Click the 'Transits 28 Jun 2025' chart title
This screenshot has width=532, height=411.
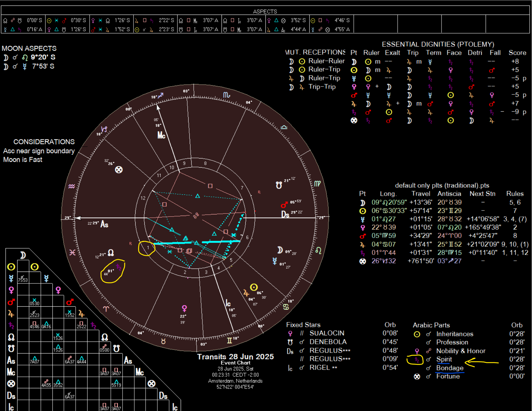235,357
